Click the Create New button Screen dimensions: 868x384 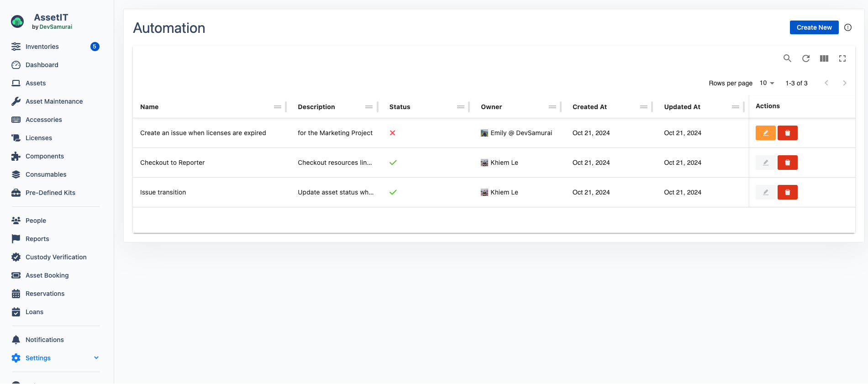click(814, 27)
